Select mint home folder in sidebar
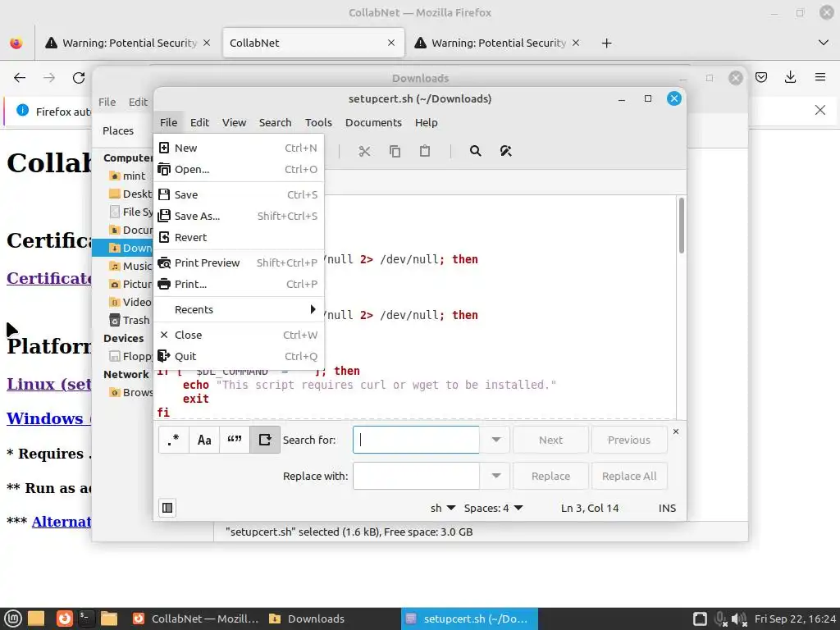Screen dimensions: 840x630 tap(127, 176)
